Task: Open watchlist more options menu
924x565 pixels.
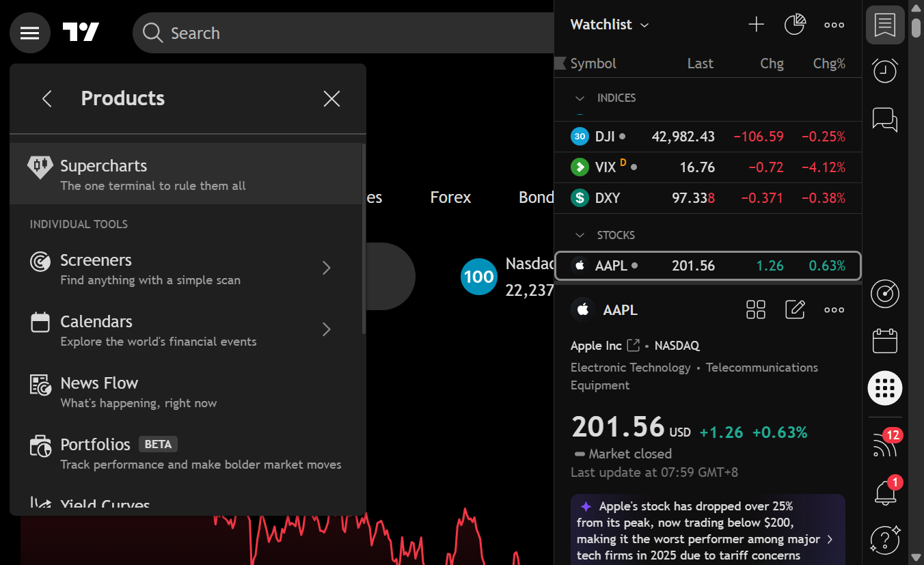Action: point(834,25)
